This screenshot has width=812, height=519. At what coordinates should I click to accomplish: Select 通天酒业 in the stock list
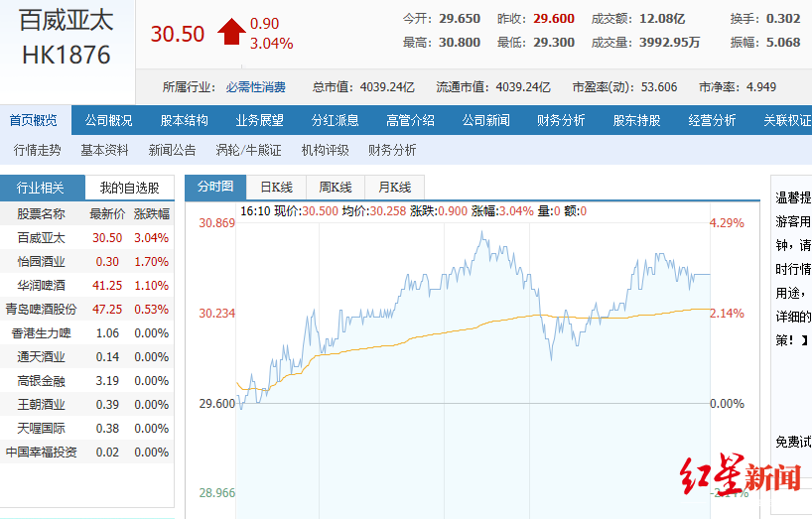pyautogui.click(x=41, y=356)
